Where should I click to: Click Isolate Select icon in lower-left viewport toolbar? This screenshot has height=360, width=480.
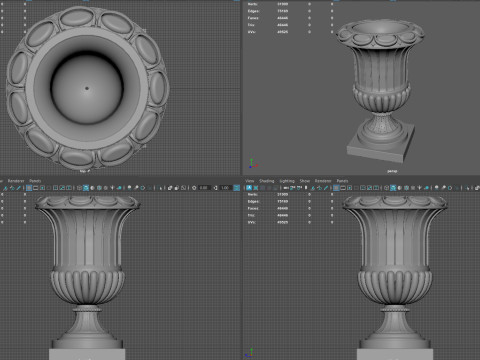[160, 188]
